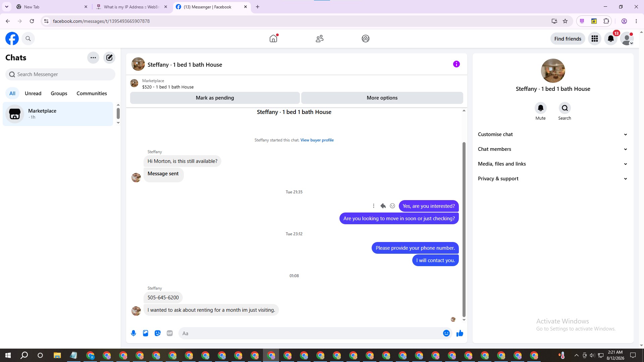Reload the page
The width and height of the screenshot is (644, 362).
tap(32, 21)
